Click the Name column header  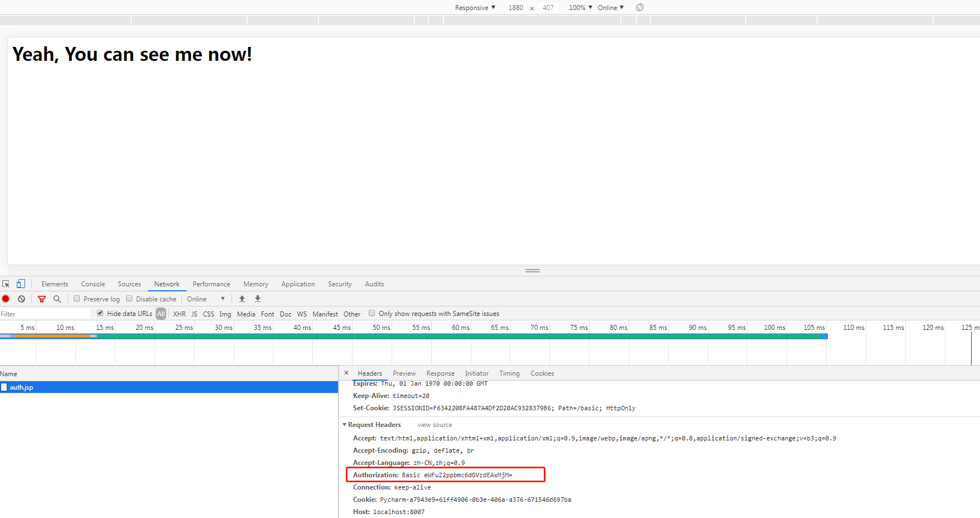(x=169, y=374)
